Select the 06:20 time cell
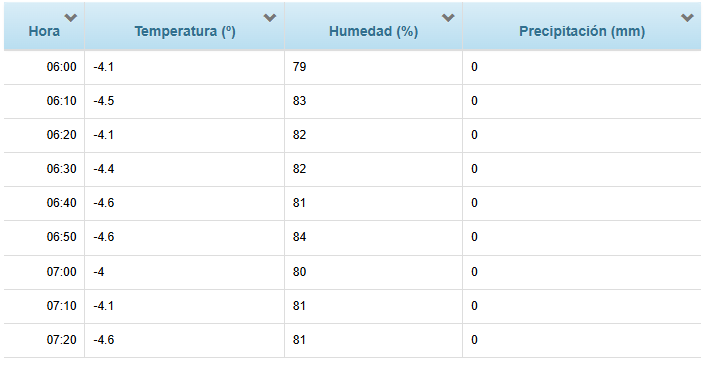 pyautogui.click(x=44, y=135)
